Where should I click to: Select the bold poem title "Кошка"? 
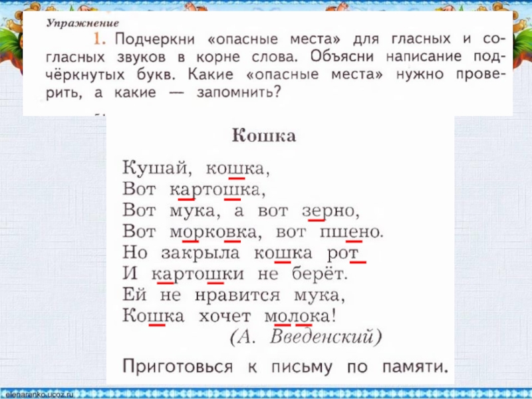(263, 136)
